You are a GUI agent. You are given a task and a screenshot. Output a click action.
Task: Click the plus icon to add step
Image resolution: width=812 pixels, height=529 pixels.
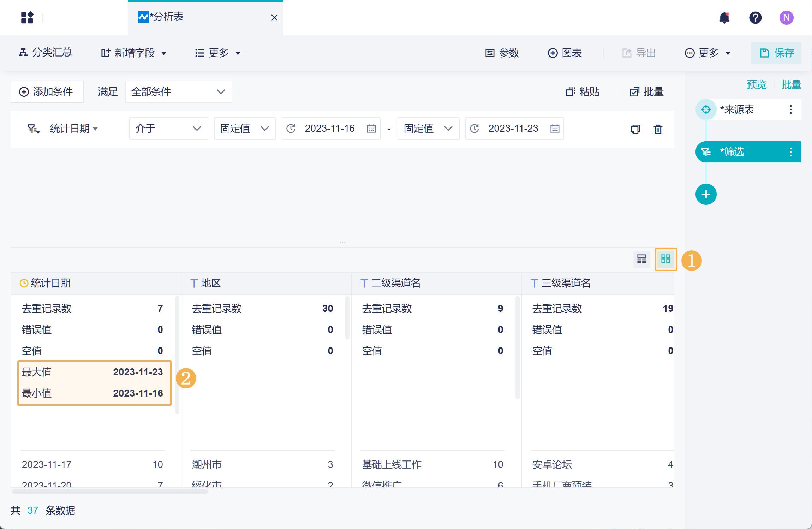click(706, 194)
